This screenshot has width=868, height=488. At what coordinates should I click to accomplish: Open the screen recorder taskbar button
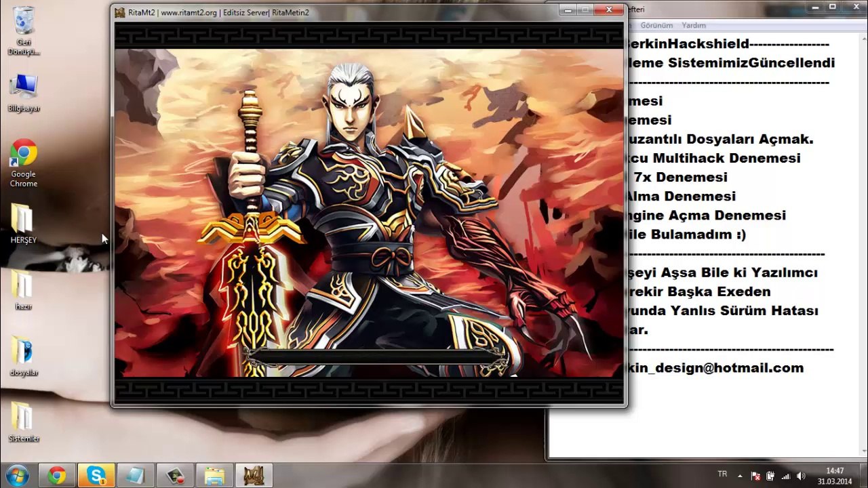pos(175,475)
